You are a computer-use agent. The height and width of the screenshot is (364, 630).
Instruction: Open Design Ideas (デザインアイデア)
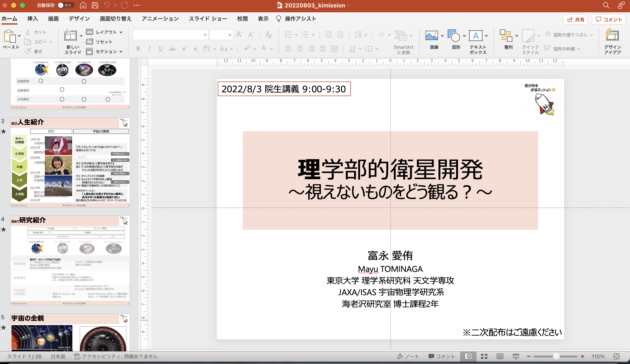(612, 35)
